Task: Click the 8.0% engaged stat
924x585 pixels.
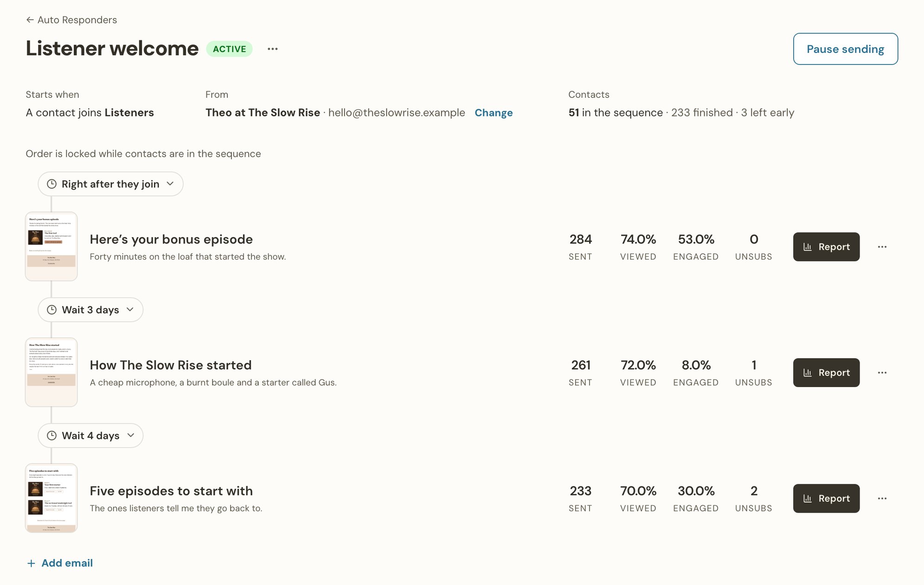Action: (x=696, y=365)
